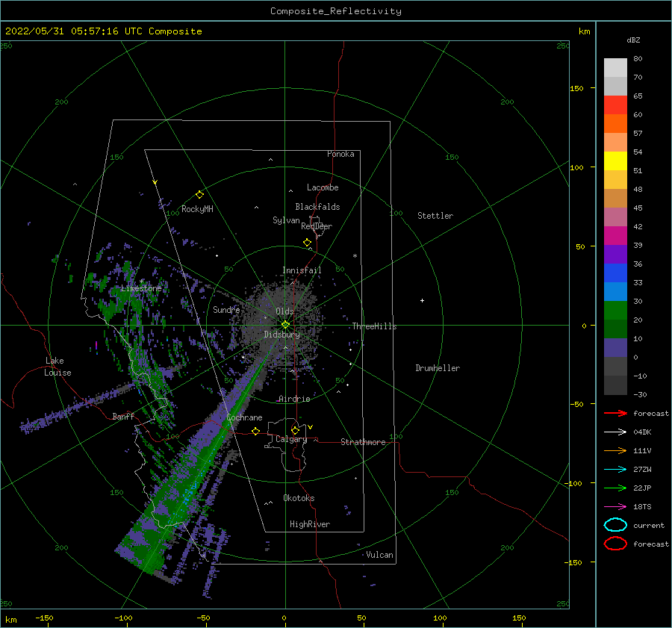Click the yellow radar-site diamond between Olds and Didsbury
The width and height of the screenshot is (672, 628).
coord(285,325)
